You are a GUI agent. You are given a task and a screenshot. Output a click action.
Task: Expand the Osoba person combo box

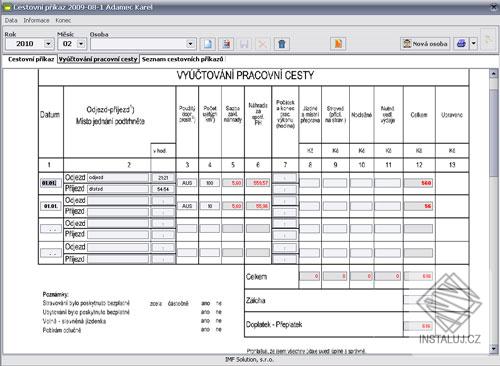[190, 44]
